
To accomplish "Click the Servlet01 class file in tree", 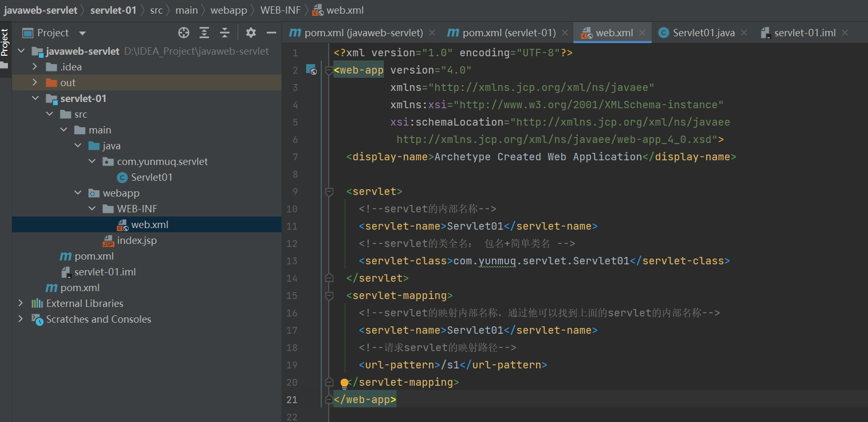I will (151, 177).
